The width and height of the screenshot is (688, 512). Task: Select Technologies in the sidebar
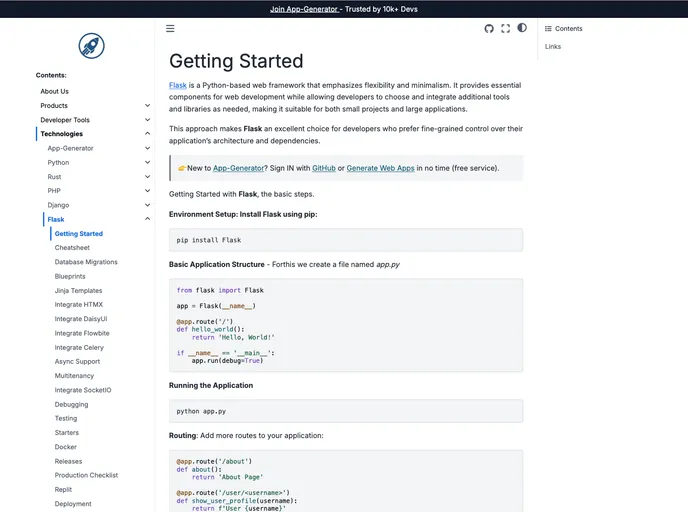pos(61,134)
